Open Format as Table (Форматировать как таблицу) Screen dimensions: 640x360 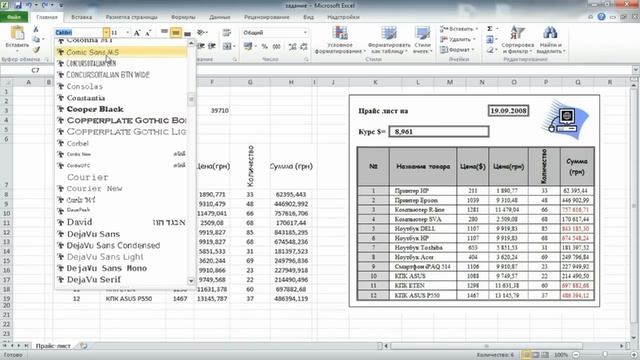(x=389, y=40)
